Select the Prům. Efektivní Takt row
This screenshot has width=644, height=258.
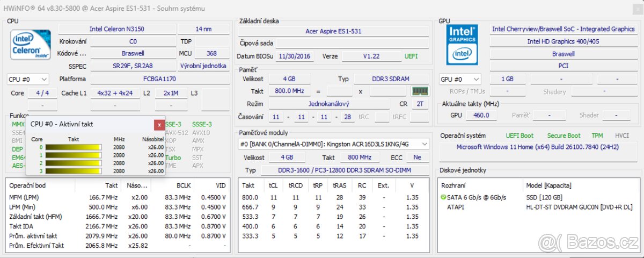click(118, 246)
